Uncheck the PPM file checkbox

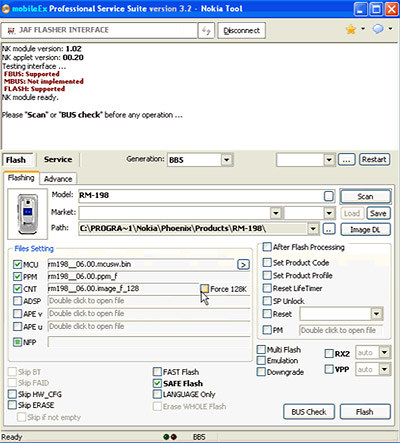(x=17, y=277)
